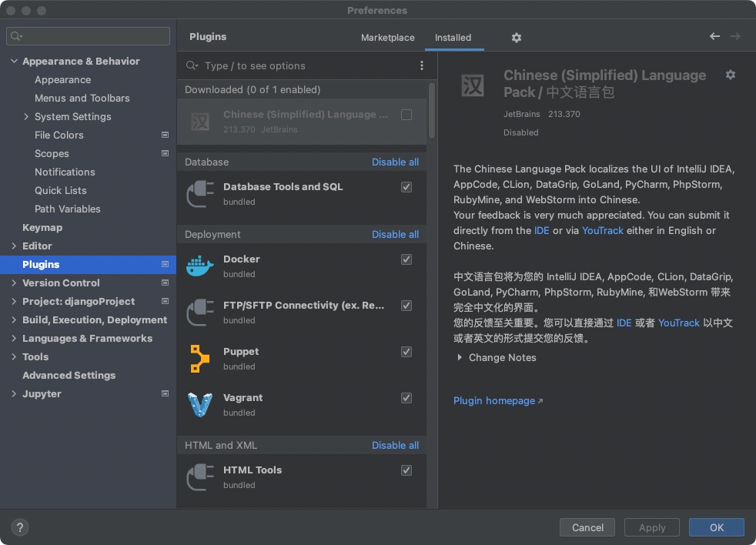Click the project-level icon beside Version Control

165,283
